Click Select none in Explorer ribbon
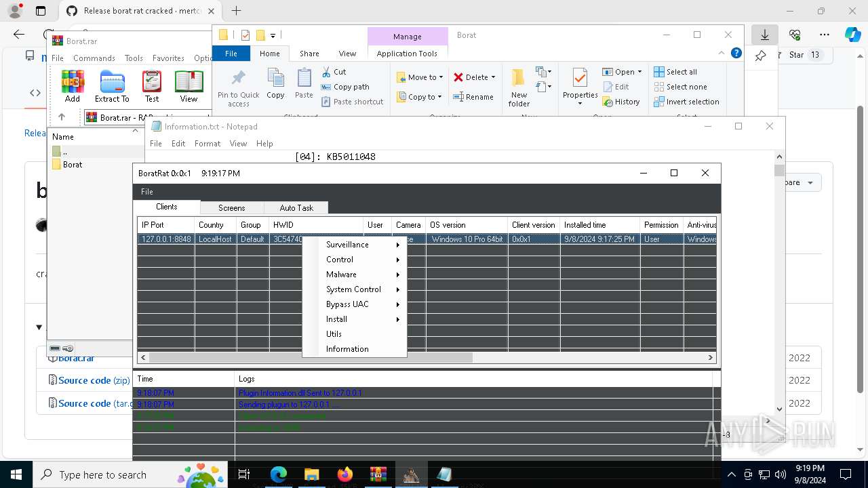 tap(680, 87)
